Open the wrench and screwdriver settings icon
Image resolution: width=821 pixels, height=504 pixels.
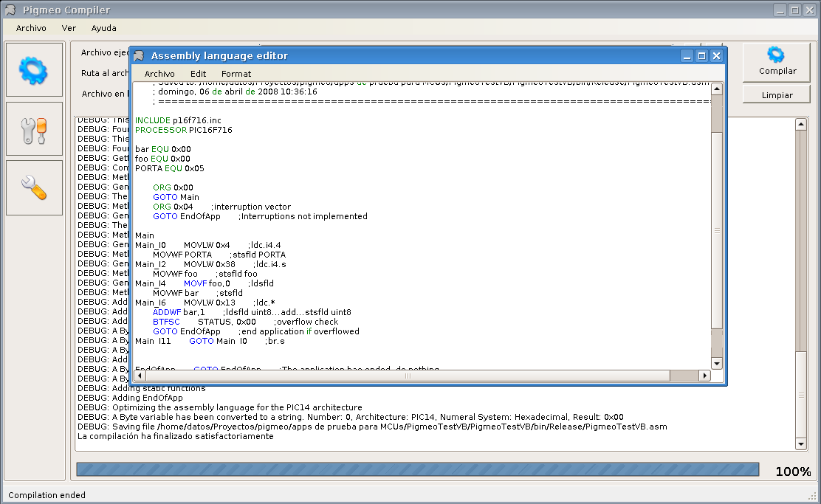point(34,129)
